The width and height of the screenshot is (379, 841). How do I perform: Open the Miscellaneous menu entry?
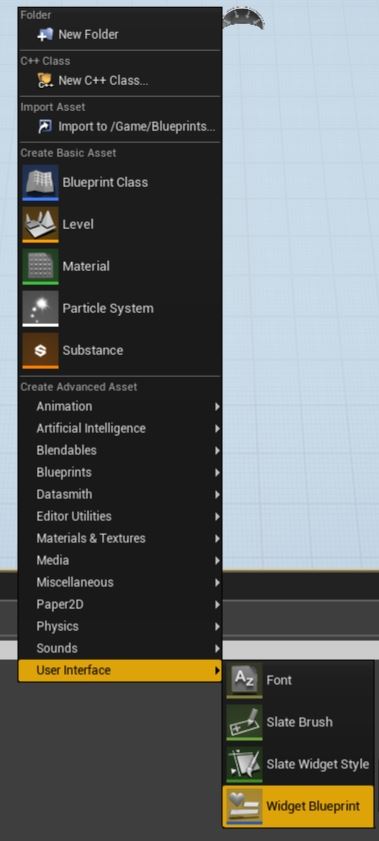pyautogui.click(x=120, y=582)
